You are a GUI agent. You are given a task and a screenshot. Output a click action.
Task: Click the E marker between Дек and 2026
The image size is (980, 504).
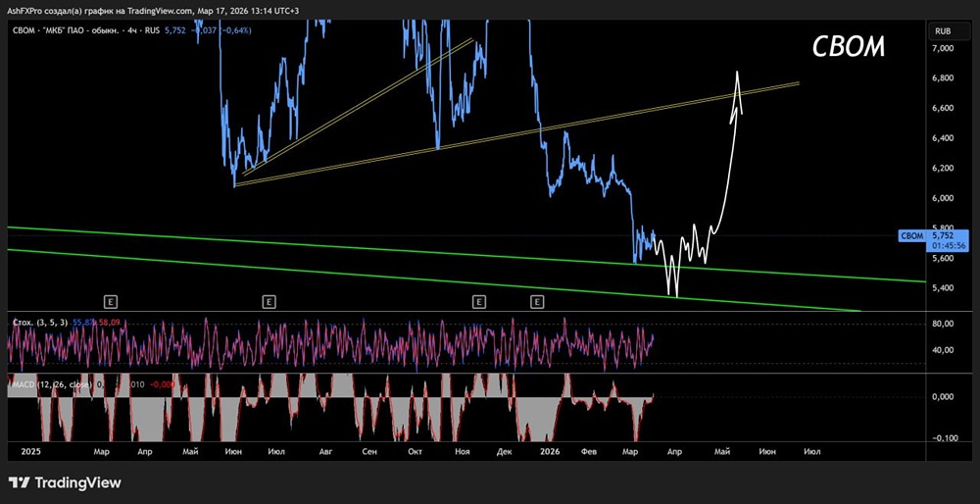click(x=537, y=302)
